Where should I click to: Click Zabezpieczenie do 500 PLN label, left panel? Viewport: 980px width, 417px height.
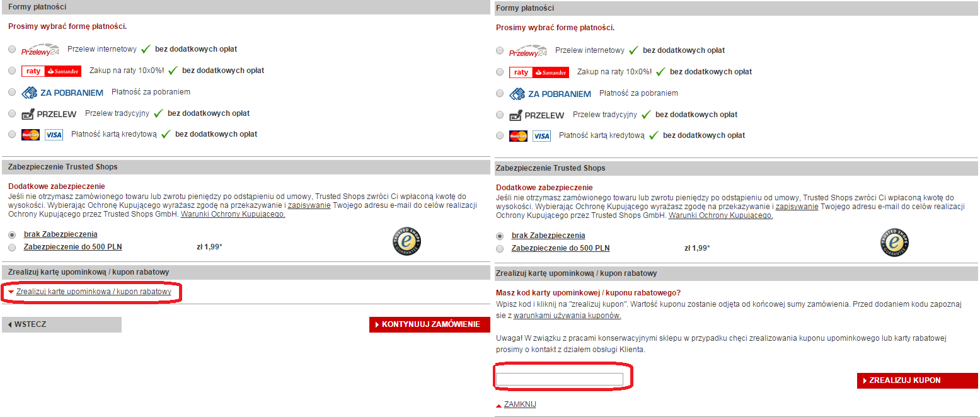pos(73,247)
